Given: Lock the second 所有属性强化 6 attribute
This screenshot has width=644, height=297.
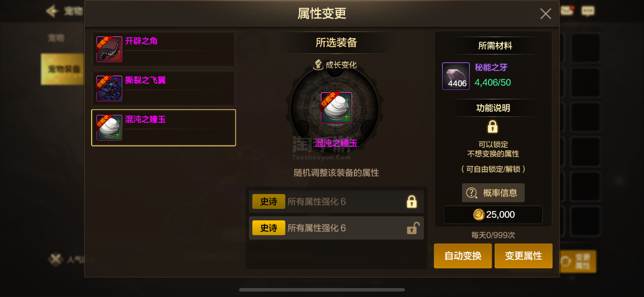Looking at the screenshot, I should pyautogui.click(x=413, y=228).
